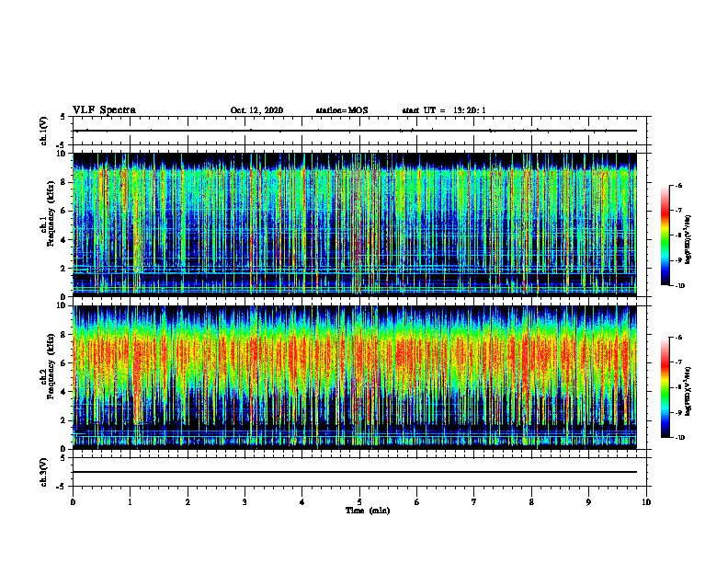728x563 pixels.
Task: Click the 'start UT = 13:20: 1' text
Action: coord(444,110)
